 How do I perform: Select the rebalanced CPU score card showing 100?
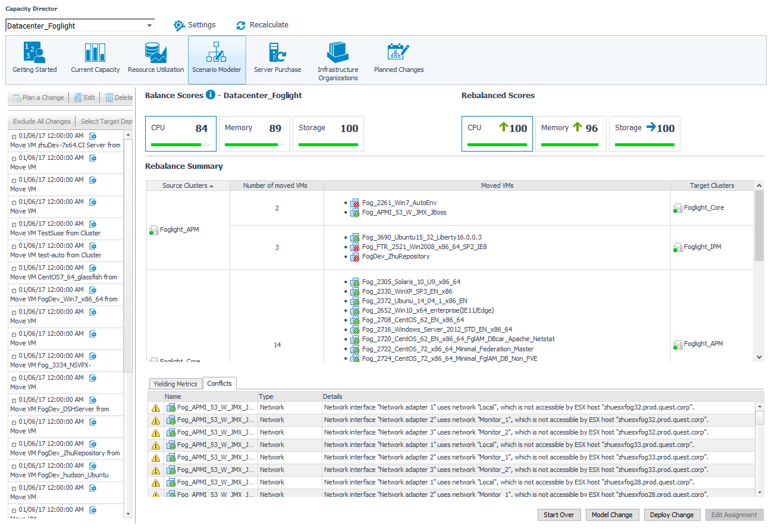[497, 134]
